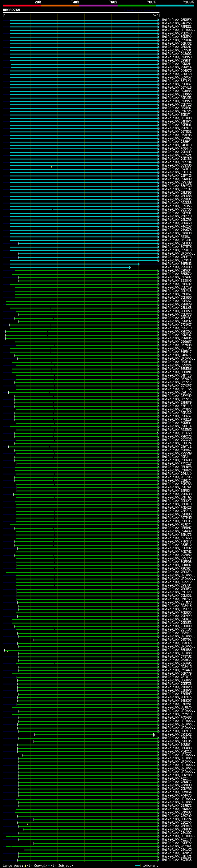Viewport: 197px width, 868px height.
Task: Click the shortest cyan bar for Q9SXU3
Action: (x=70, y=267)
